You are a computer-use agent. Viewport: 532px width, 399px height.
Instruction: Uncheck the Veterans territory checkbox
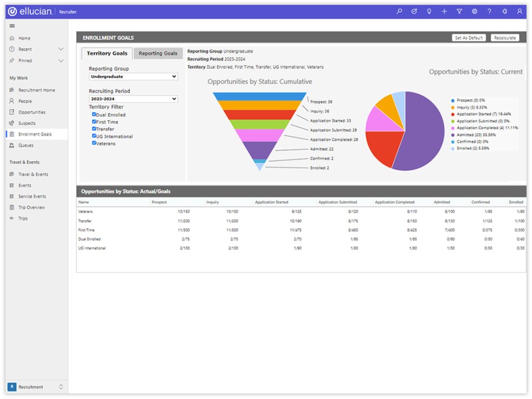(x=94, y=144)
